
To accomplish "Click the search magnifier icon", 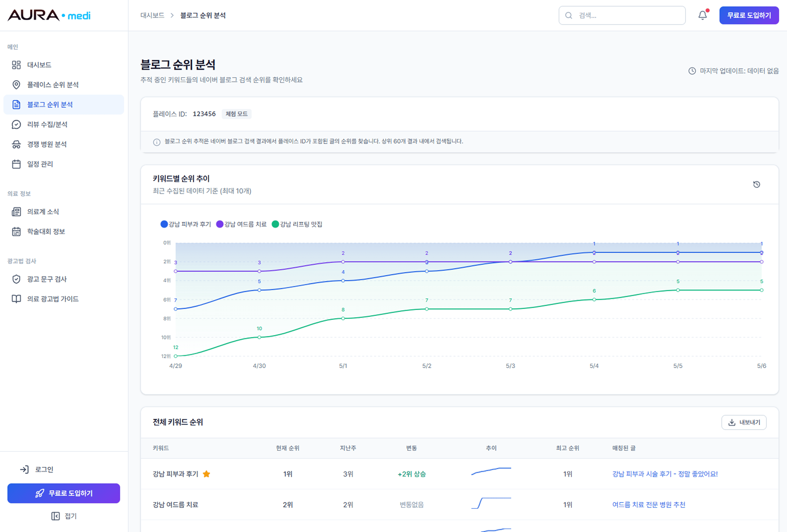I will tap(569, 15).
